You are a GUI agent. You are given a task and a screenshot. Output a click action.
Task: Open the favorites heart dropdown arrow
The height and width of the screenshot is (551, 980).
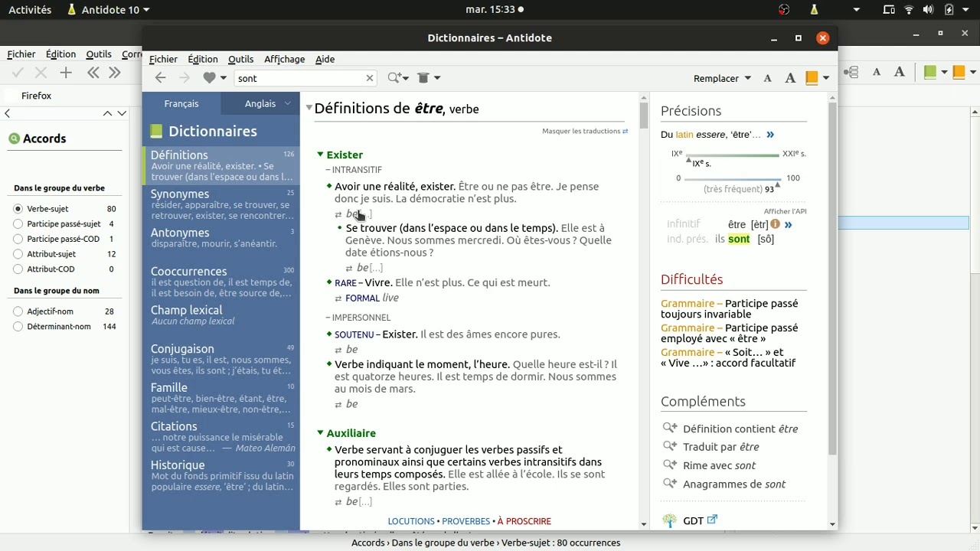click(x=224, y=78)
